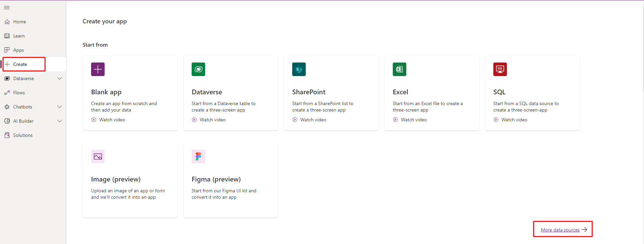
Task: Click the Figma logo icon
Action: (x=198, y=156)
